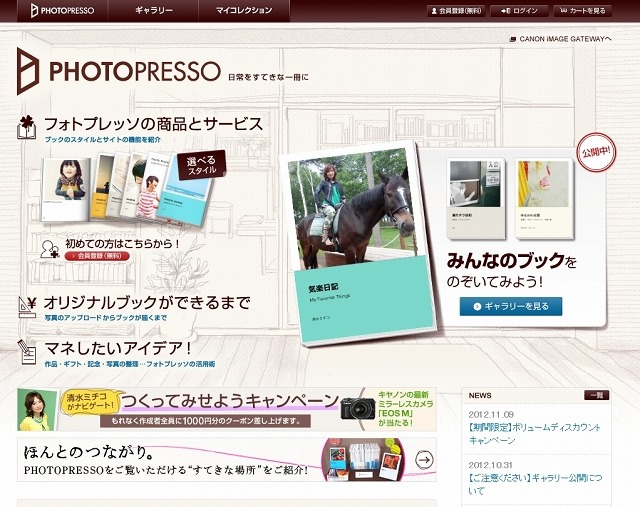Click the arrow circle icon on ほんとのつながり banner
640x507 pixels.
click(x=424, y=460)
